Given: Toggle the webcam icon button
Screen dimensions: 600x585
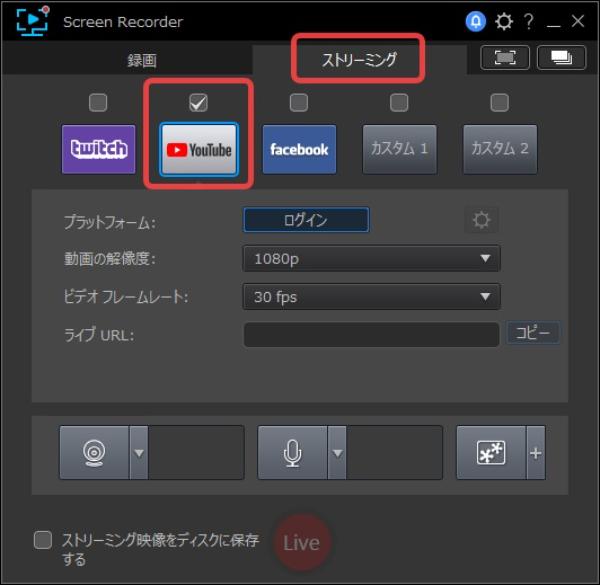Looking at the screenshot, I should pos(94,453).
